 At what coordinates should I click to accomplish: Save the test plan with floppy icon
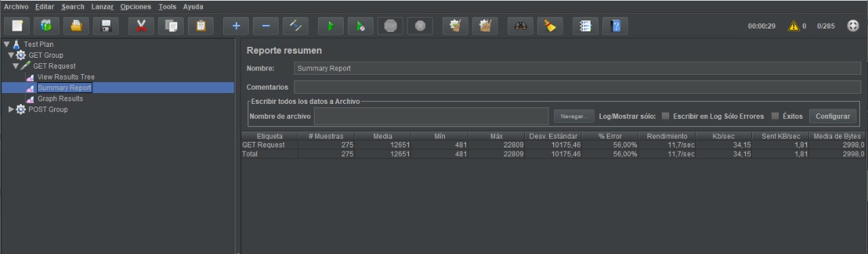(106, 26)
